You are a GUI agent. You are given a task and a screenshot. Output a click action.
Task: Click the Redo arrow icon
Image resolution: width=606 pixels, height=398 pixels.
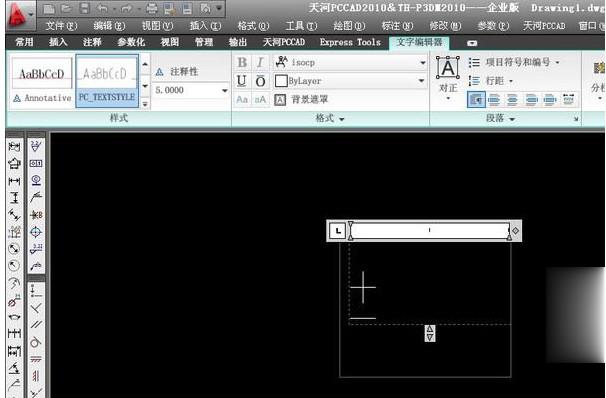click(127, 8)
